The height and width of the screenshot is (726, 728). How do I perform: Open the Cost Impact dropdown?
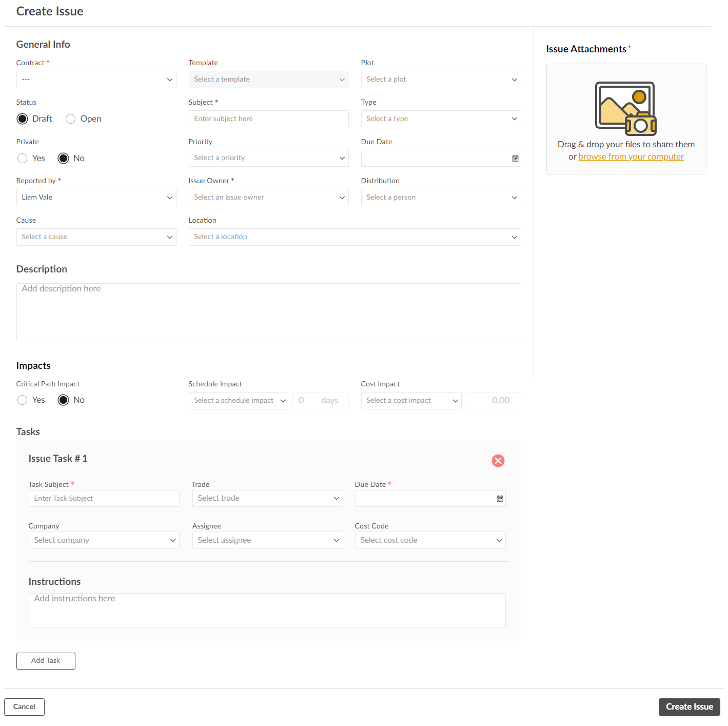pyautogui.click(x=411, y=401)
